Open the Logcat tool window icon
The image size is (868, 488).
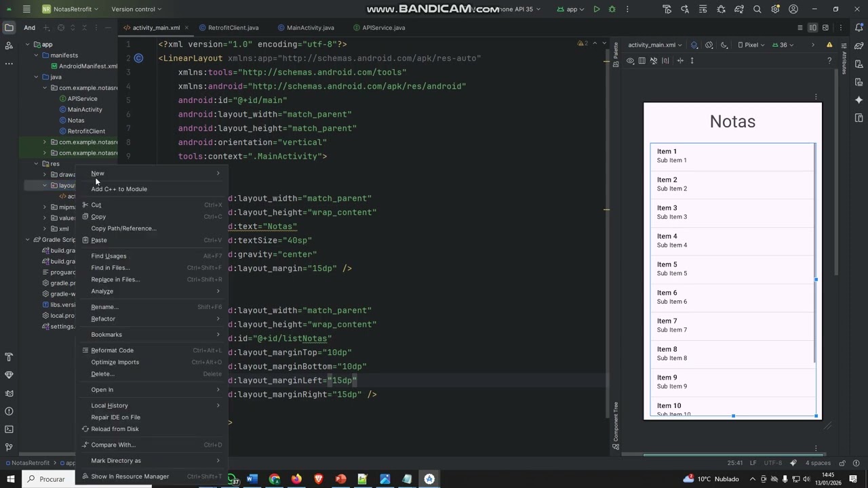click(x=9, y=393)
